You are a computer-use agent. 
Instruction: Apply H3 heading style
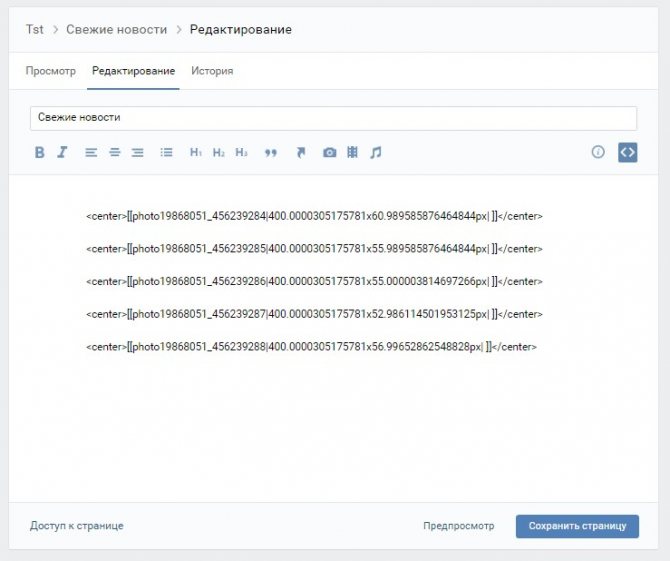[241, 152]
